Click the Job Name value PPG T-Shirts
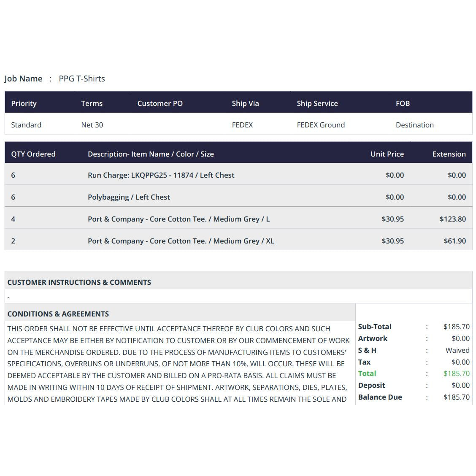Image resolution: width=476 pixels, height=476 pixels. click(x=81, y=78)
